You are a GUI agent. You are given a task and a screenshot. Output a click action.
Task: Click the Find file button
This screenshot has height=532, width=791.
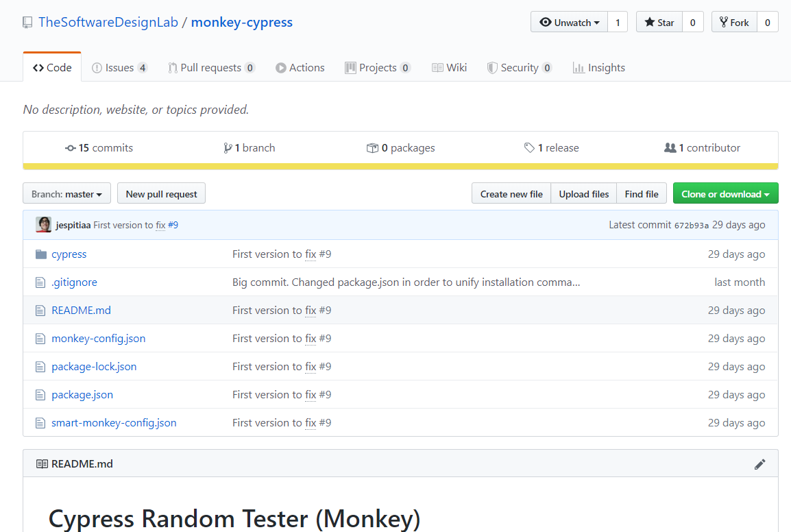point(642,194)
